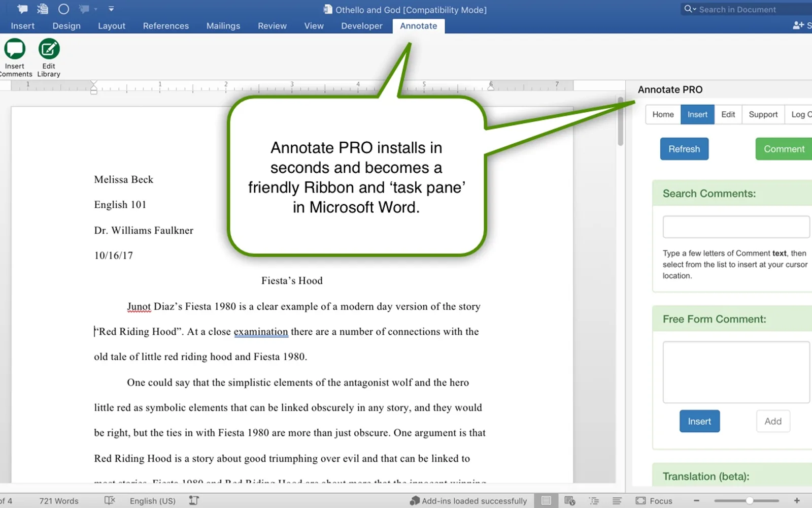This screenshot has width=812, height=508.
Task: Click into the Free Form Comment text area
Action: point(736,372)
